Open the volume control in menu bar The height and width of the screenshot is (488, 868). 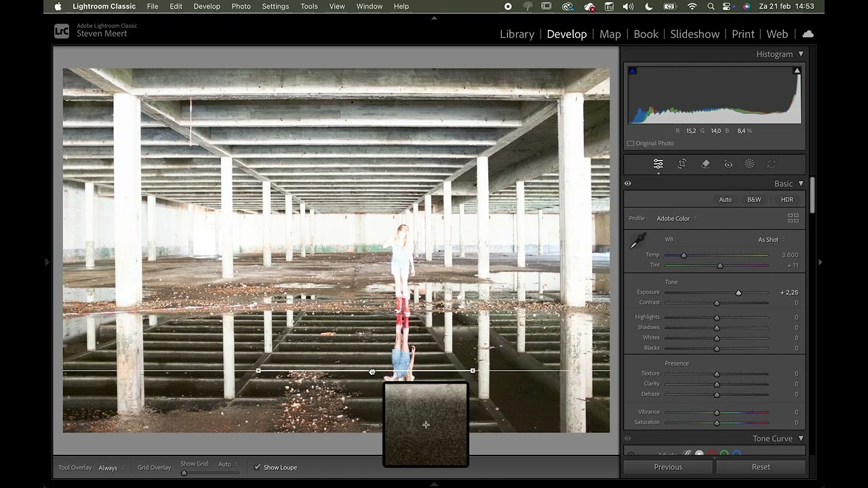tap(629, 6)
